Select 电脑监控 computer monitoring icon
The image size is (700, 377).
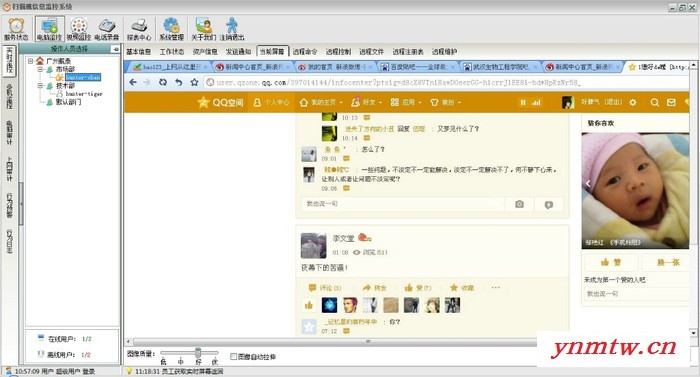(x=50, y=29)
